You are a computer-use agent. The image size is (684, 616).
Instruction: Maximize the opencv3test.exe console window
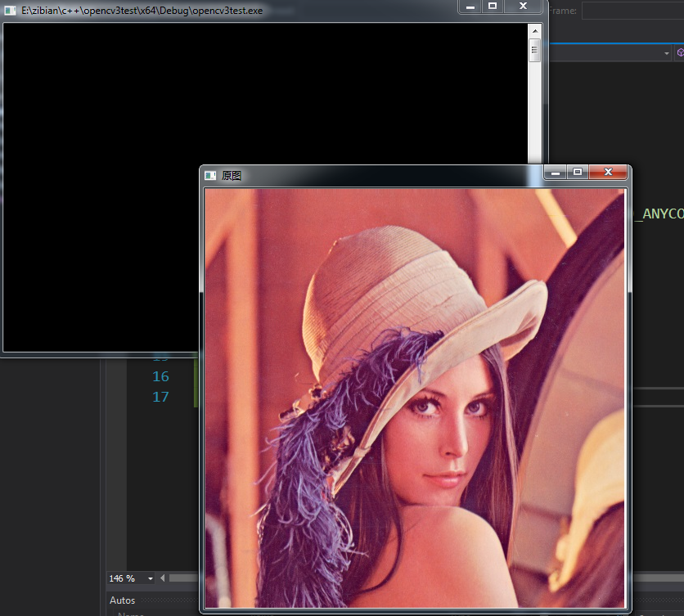493,7
